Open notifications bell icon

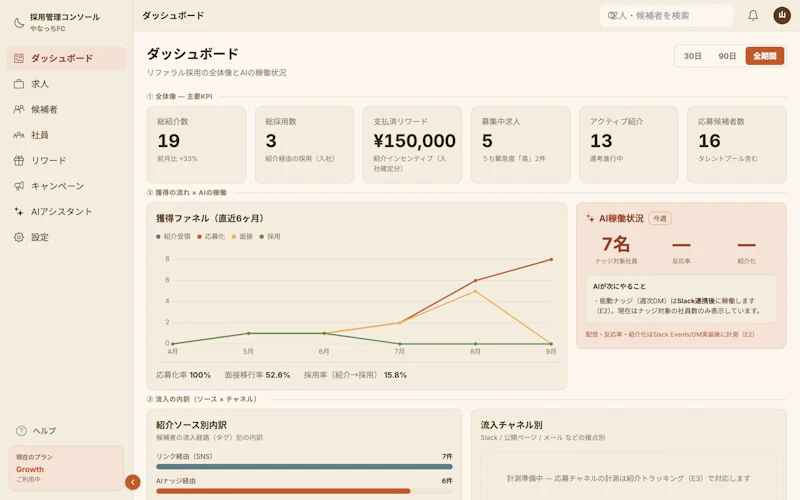click(x=753, y=15)
